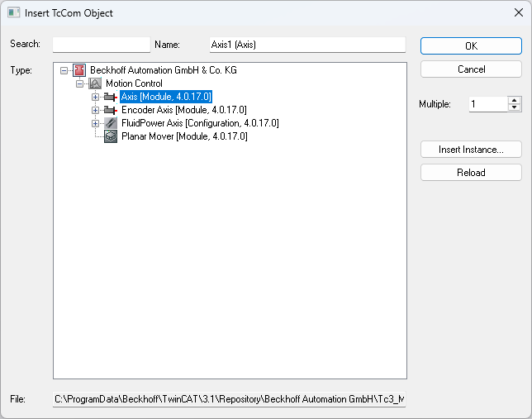Expand the Axis [Module, 4.0.17.0] node

pyautogui.click(x=95, y=98)
